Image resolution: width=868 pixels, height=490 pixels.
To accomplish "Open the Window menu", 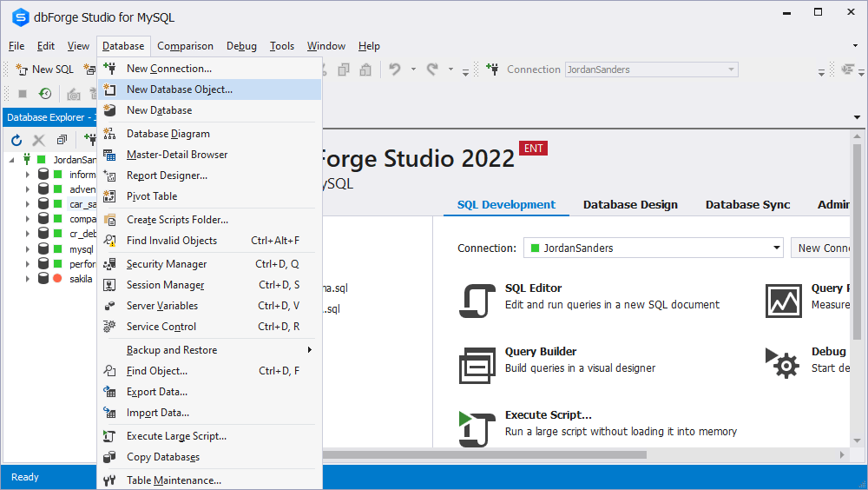I will pos(326,46).
